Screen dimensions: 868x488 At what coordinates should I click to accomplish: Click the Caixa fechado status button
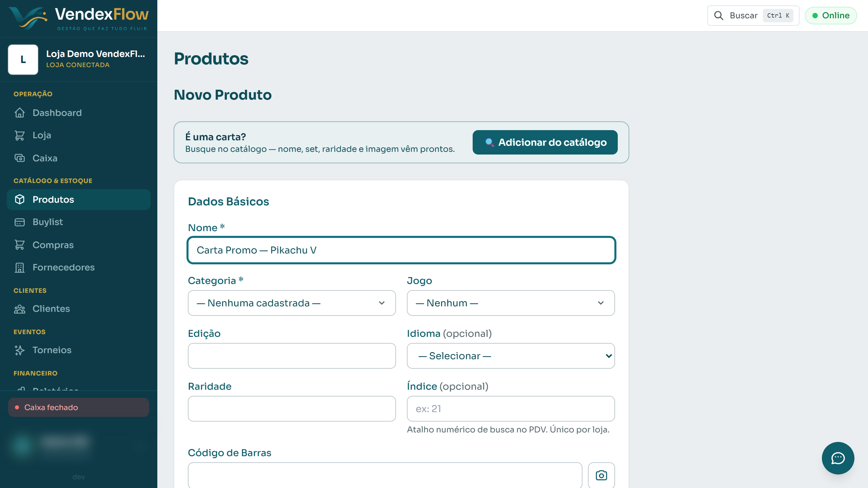79,407
